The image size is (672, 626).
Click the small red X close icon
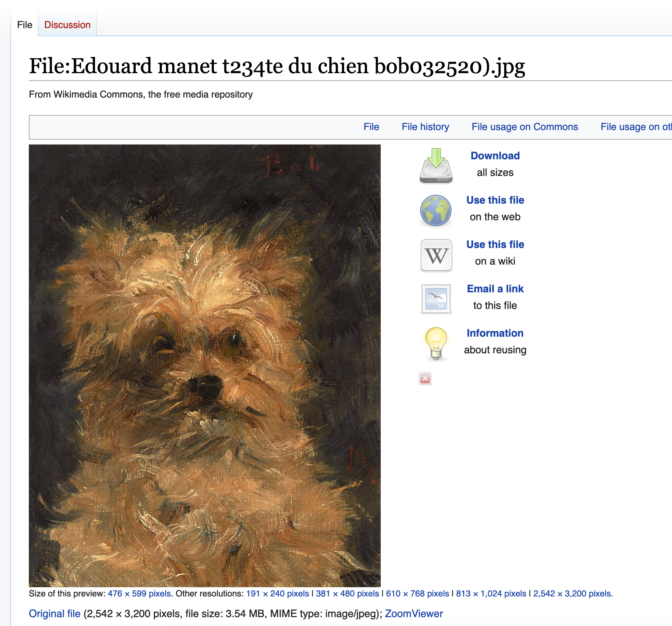tap(425, 378)
